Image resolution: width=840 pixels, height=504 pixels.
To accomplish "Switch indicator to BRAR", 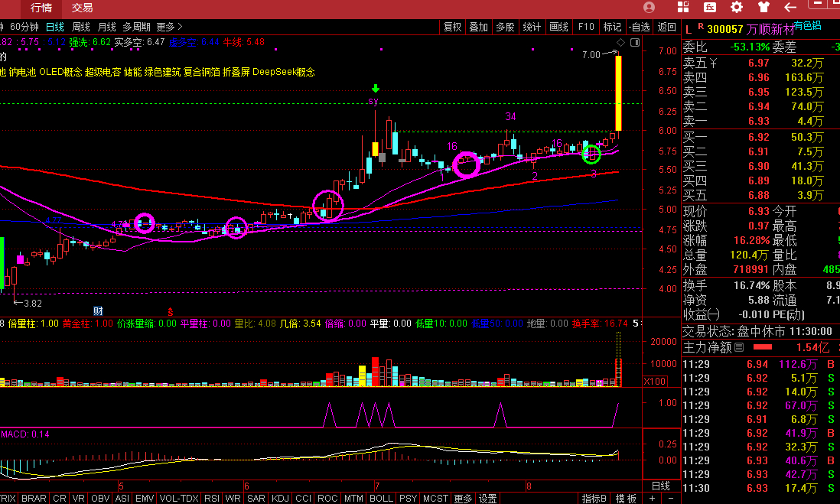I will click(x=34, y=498).
